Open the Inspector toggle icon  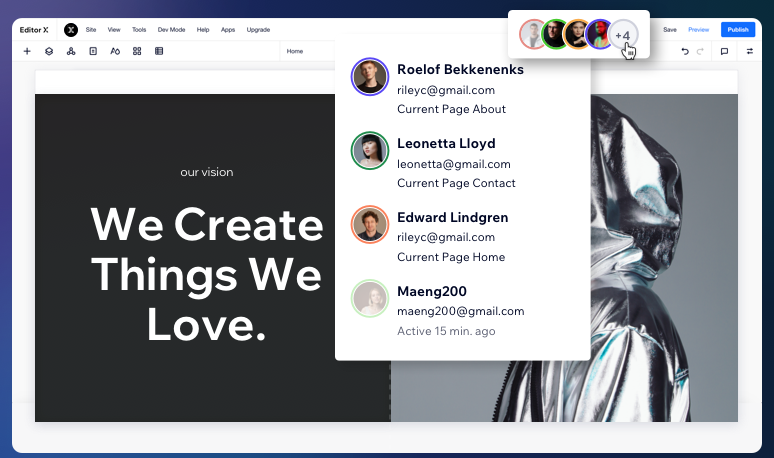[750, 51]
